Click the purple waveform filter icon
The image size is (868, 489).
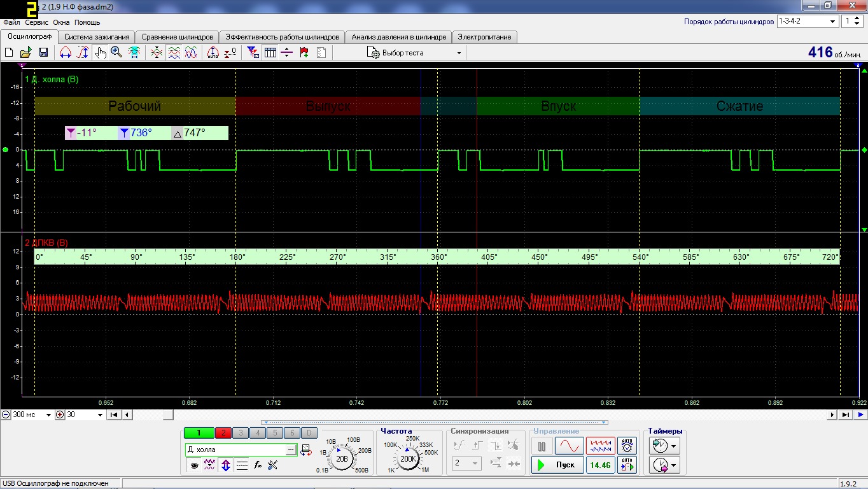click(209, 465)
